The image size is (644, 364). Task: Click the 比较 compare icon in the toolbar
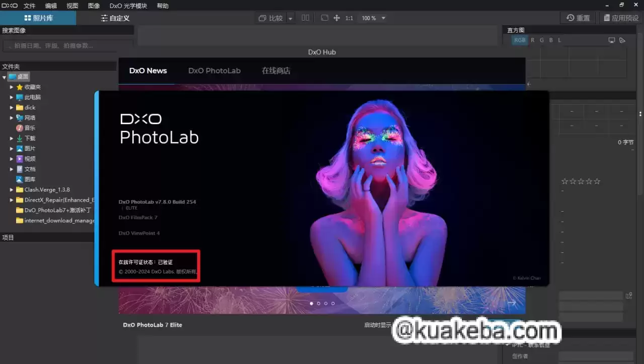tap(269, 18)
